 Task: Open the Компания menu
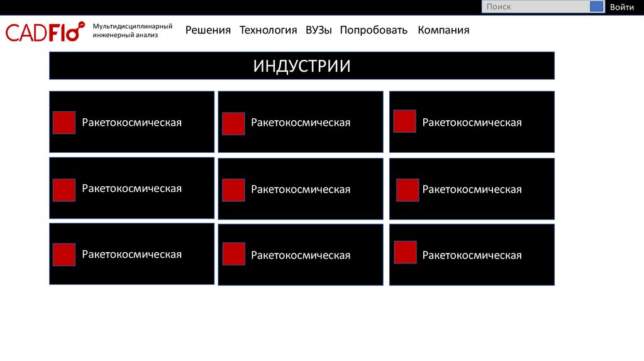coord(443,30)
